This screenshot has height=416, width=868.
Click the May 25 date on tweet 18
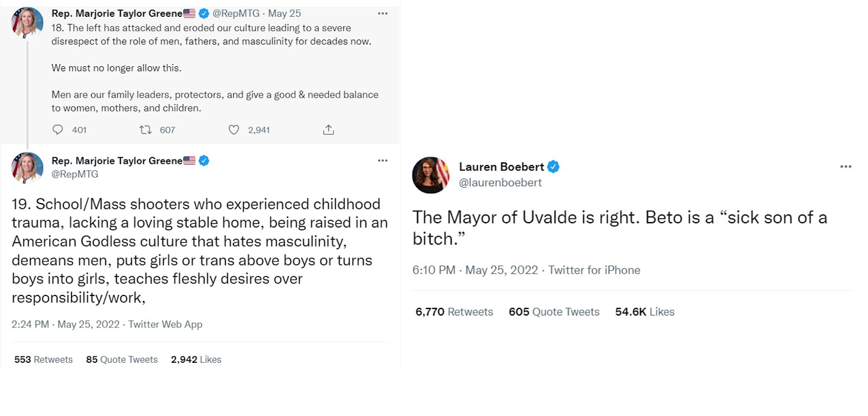click(x=284, y=14)
